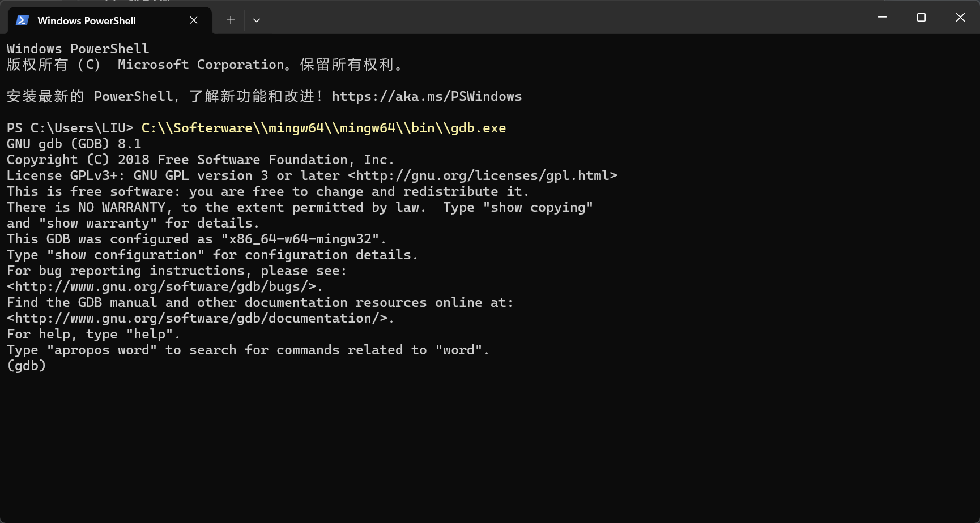Maximize the terminal window

921,18
